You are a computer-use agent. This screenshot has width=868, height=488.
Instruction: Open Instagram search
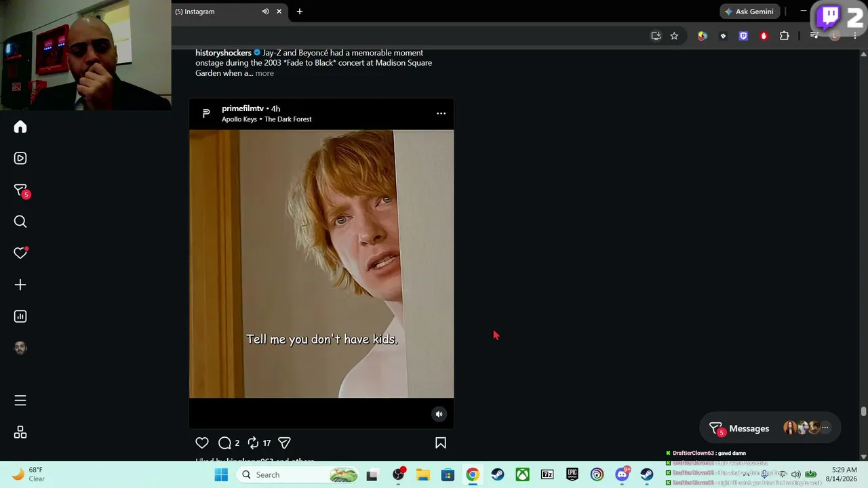[x=20, y=222]
